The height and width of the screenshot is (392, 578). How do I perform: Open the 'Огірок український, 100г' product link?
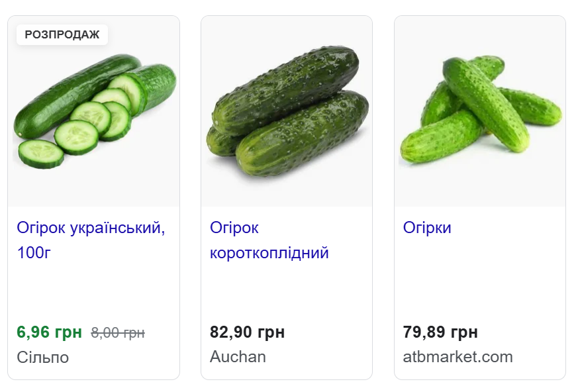(x=91, y=228)
